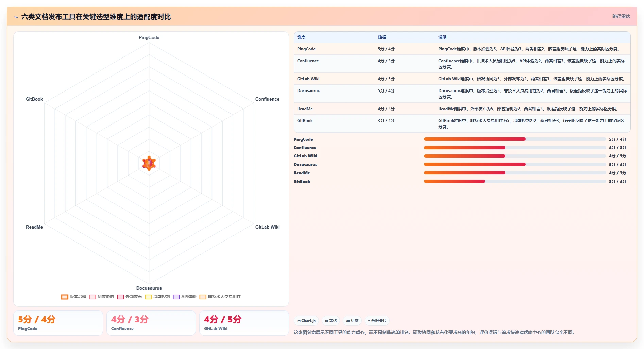Click the 进度 tag chip

352,321
